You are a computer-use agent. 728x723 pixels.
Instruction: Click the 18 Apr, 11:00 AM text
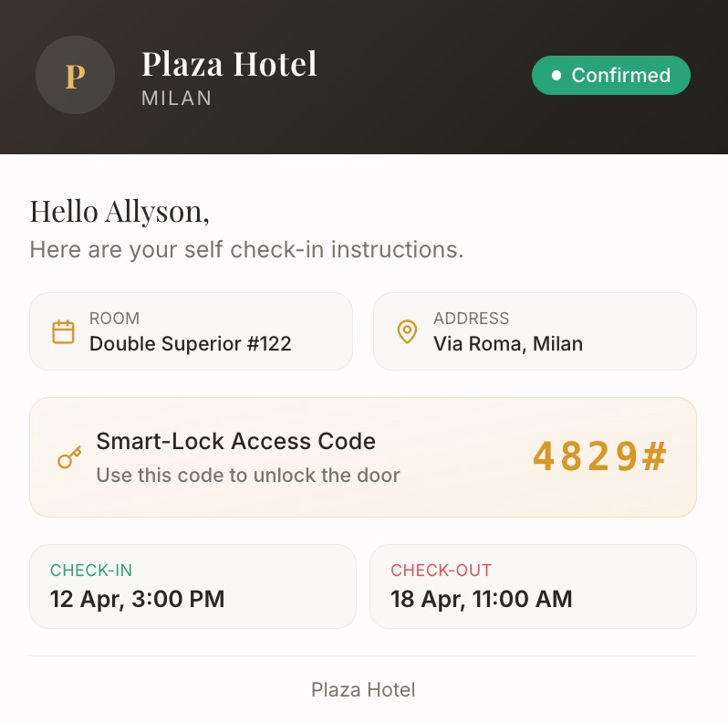click(481, 599)
